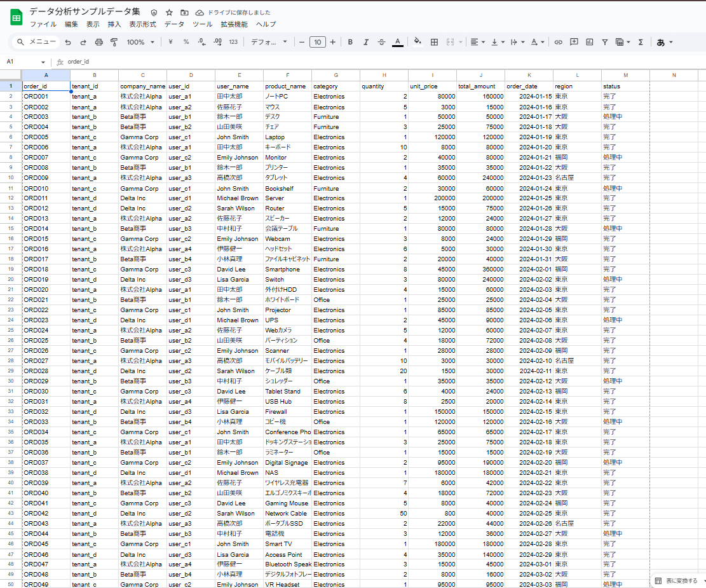Select the paint format tool

114,42
